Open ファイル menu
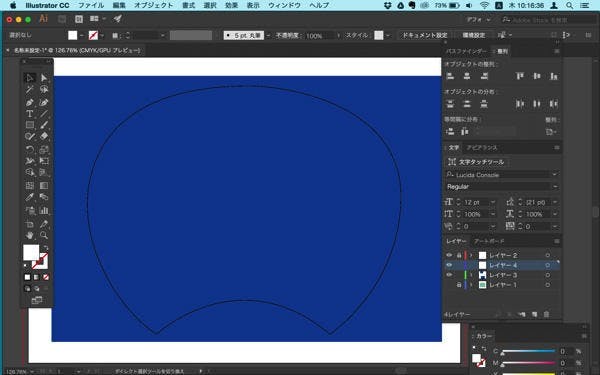 click(91, 5)
